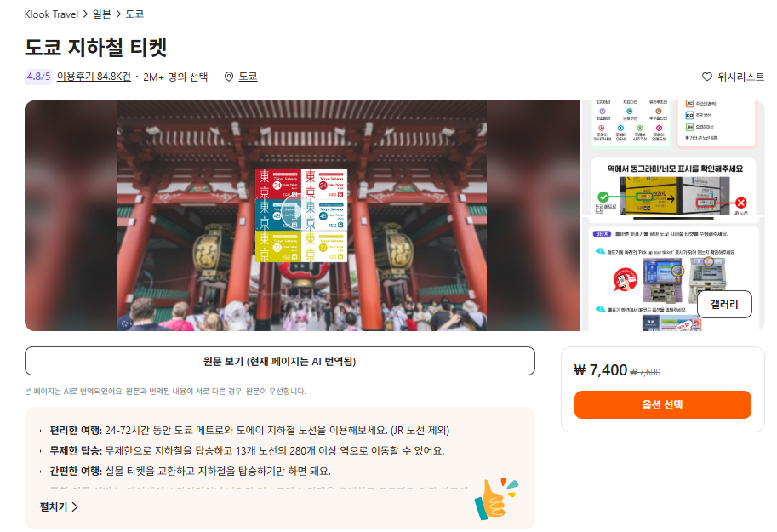
Task: Click the location pin icon near 도쿄
Action: pos(229,77)
